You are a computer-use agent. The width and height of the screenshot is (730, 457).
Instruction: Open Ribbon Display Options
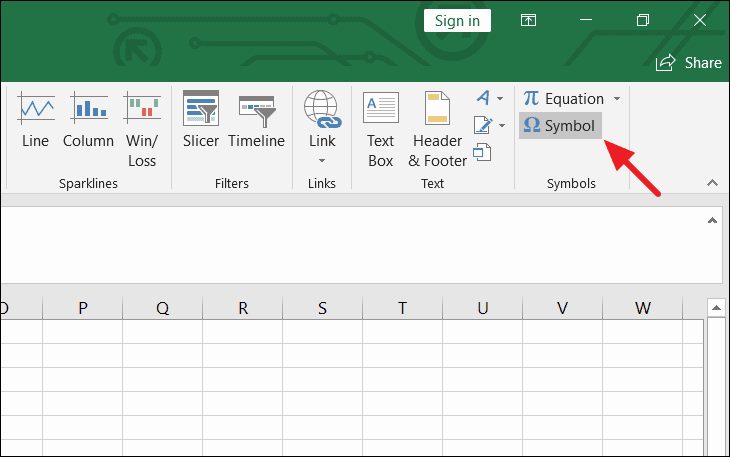pos(528,20)
